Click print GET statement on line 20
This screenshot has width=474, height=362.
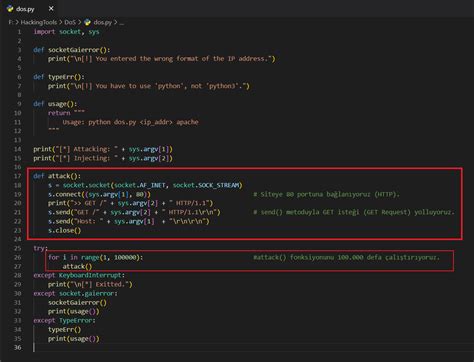point(130,203)
